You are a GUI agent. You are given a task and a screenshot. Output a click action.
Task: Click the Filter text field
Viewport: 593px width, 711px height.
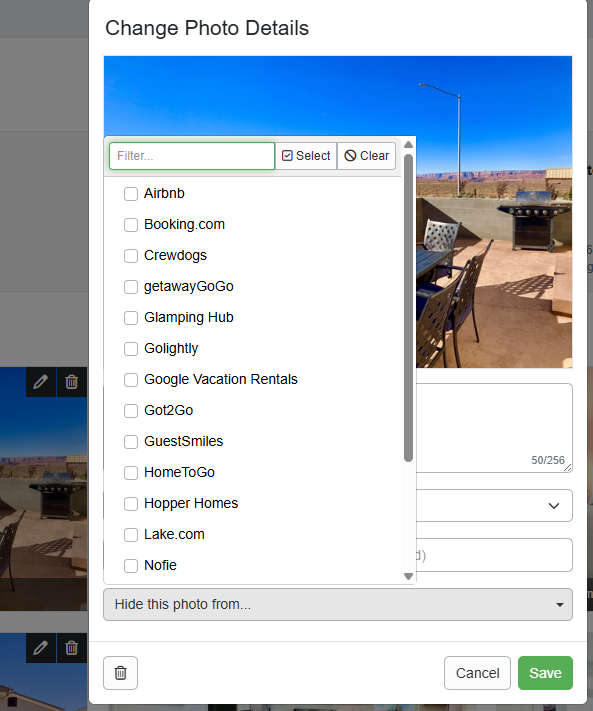(x=192, y=156)
